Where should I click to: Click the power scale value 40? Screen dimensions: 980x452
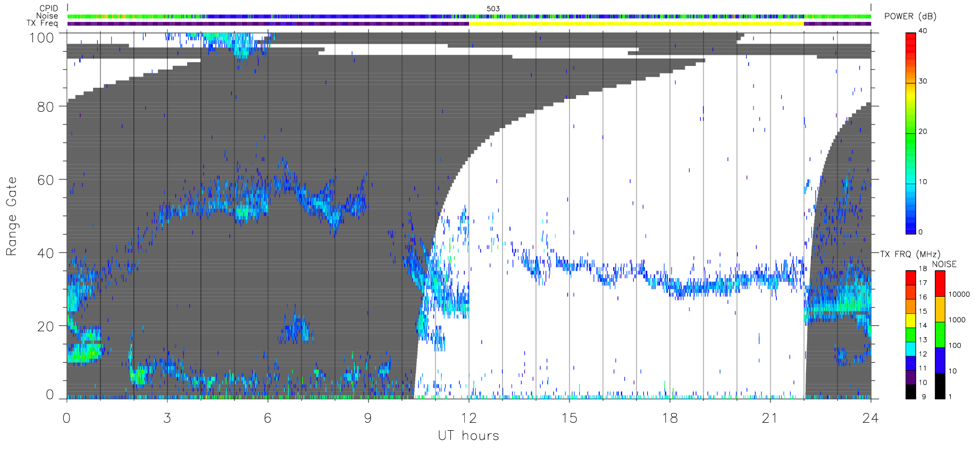tap(923, 31)
